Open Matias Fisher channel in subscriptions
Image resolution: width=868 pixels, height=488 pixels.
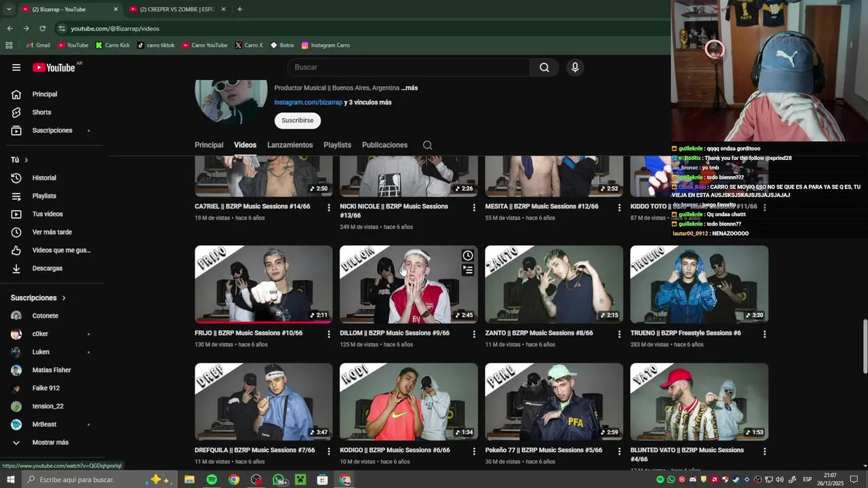52,370
